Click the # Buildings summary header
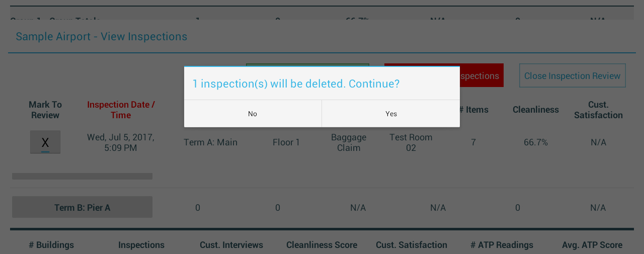This screenshot has width=644, height=254. tap(51, 245)
